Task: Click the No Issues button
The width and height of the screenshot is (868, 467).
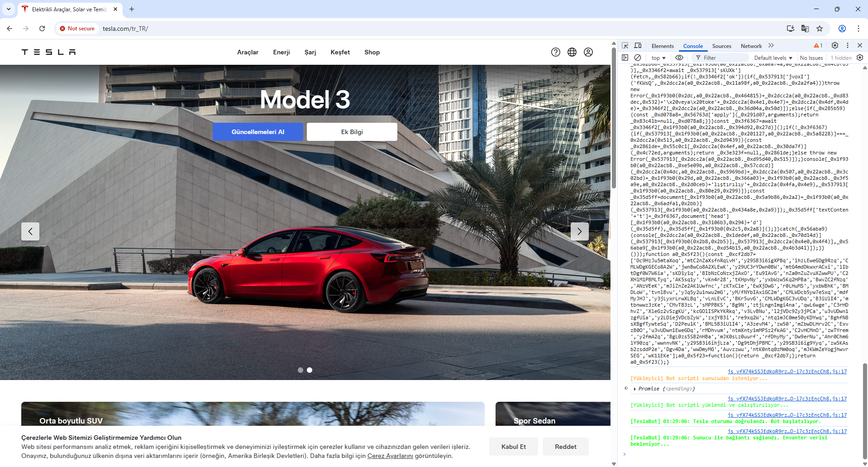Action: (811, 58)
